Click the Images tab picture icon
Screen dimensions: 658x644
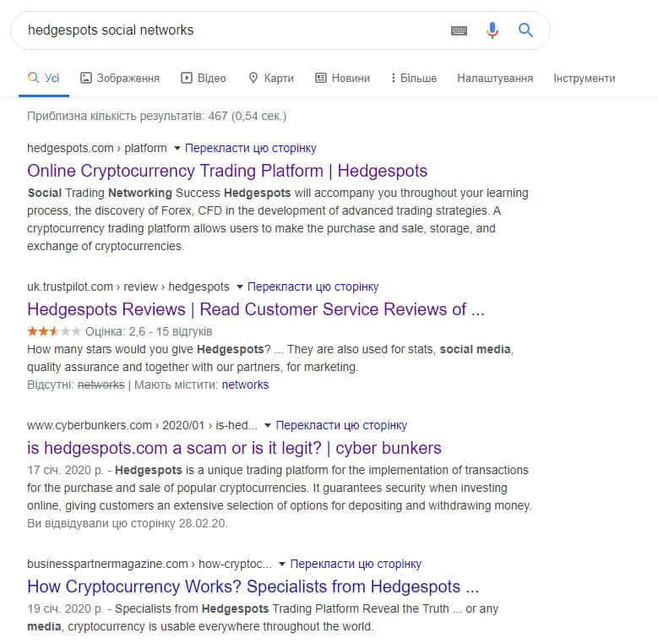click(85, 78)
